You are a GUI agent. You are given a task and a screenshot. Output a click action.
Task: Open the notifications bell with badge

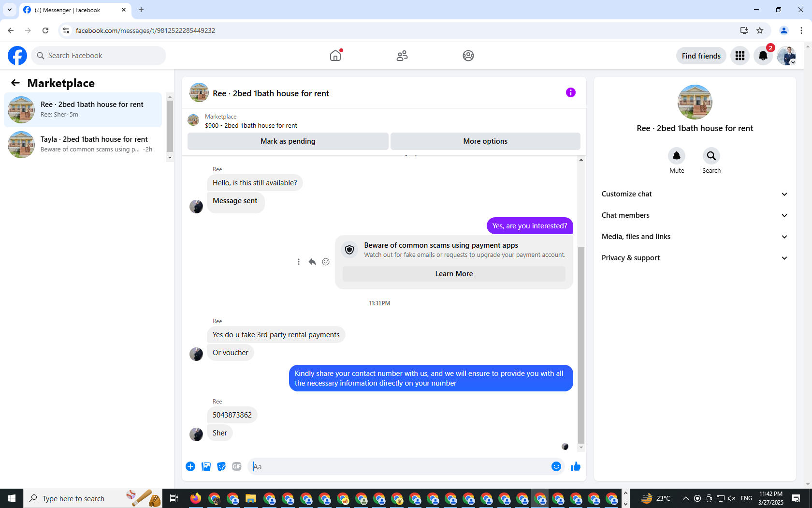763,56
